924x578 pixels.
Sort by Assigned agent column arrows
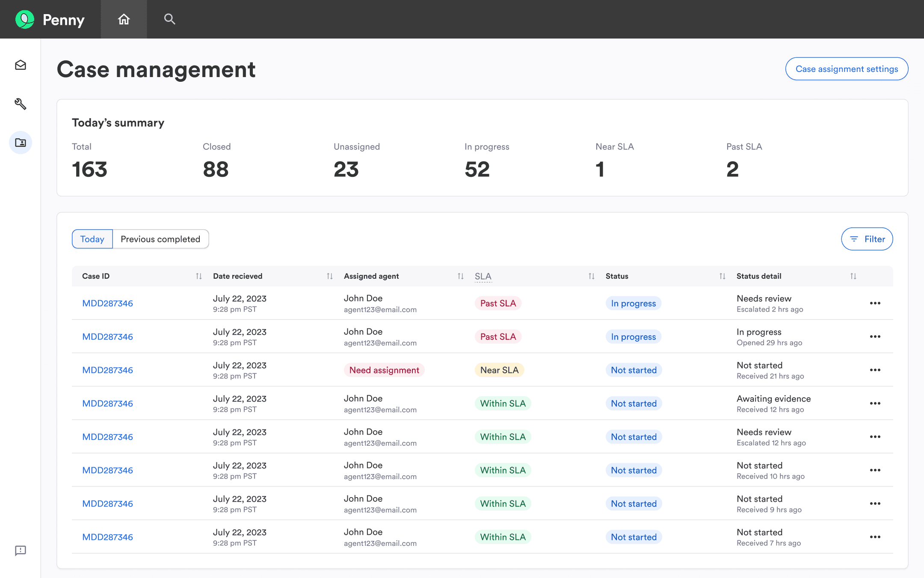461,276
